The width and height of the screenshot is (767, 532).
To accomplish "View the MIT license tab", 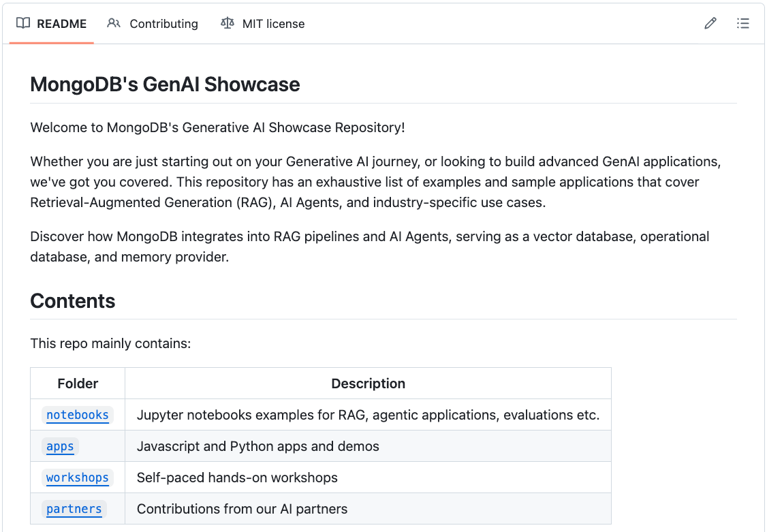I will (274, 24).
